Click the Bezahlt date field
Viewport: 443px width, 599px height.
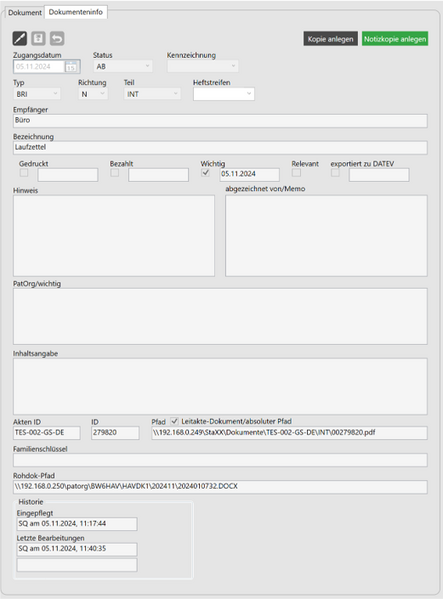coord(158,175)
